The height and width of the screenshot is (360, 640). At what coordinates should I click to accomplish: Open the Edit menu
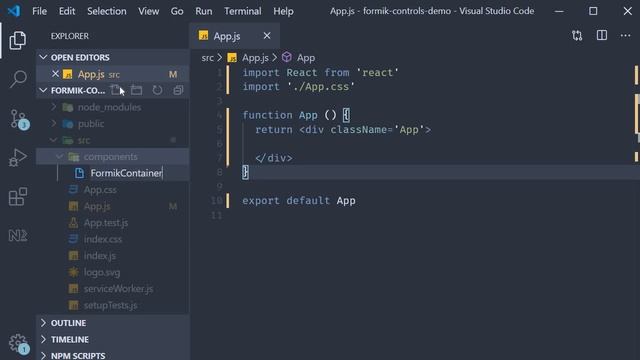(x=67, y=11)
